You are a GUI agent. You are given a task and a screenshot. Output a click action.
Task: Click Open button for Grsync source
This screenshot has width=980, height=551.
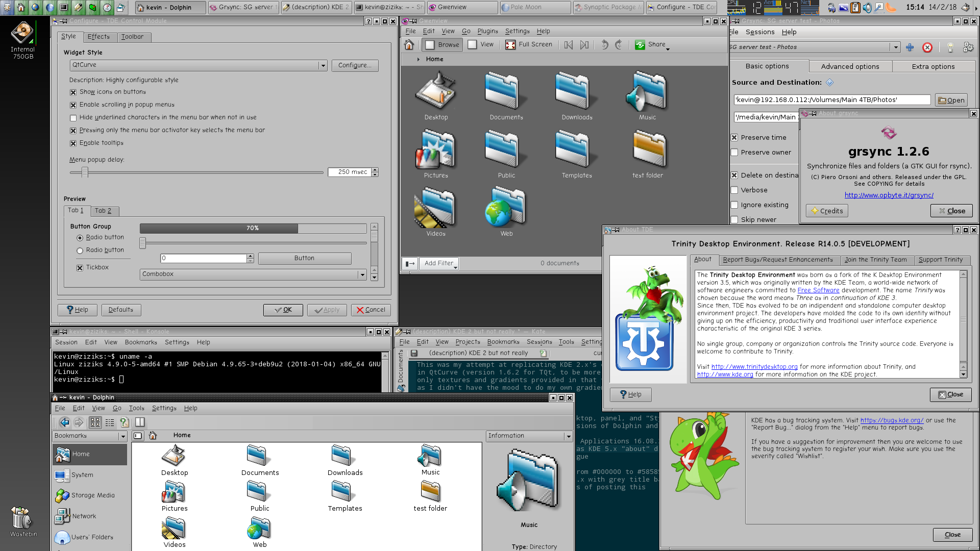(x=951, y=101)
